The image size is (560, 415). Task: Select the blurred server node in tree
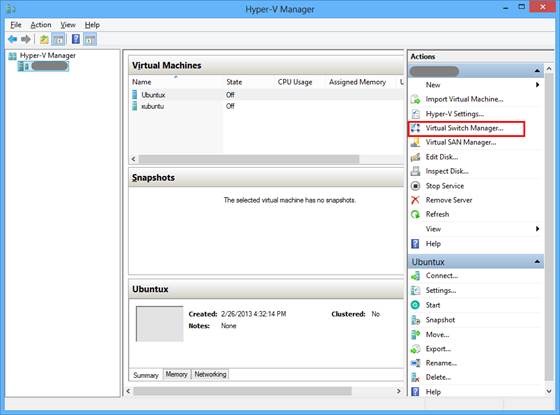43,66
